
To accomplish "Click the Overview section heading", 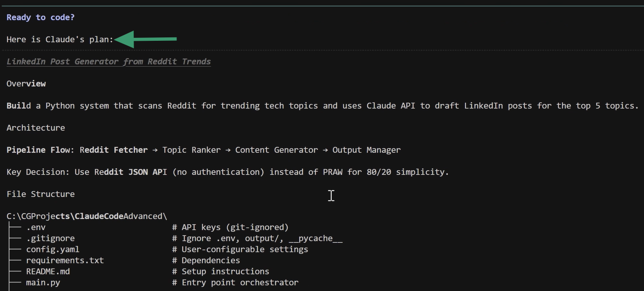I will click(x=26, y=84).
